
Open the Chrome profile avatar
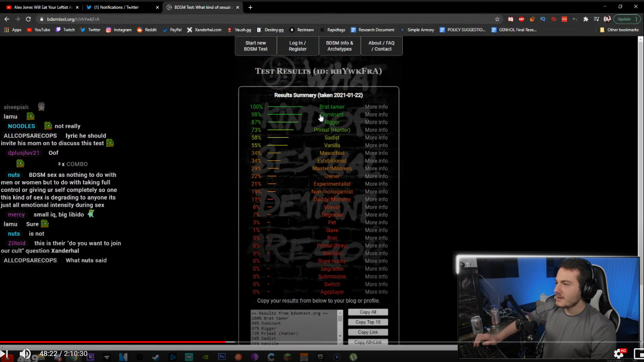click(x=607, y=19)
